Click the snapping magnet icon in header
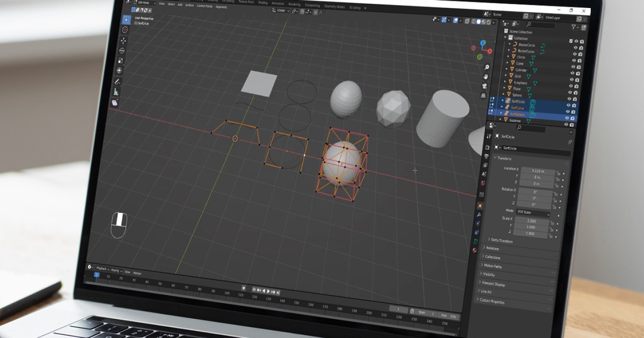This screenshot has height=338, width=644. pos(294,12)
